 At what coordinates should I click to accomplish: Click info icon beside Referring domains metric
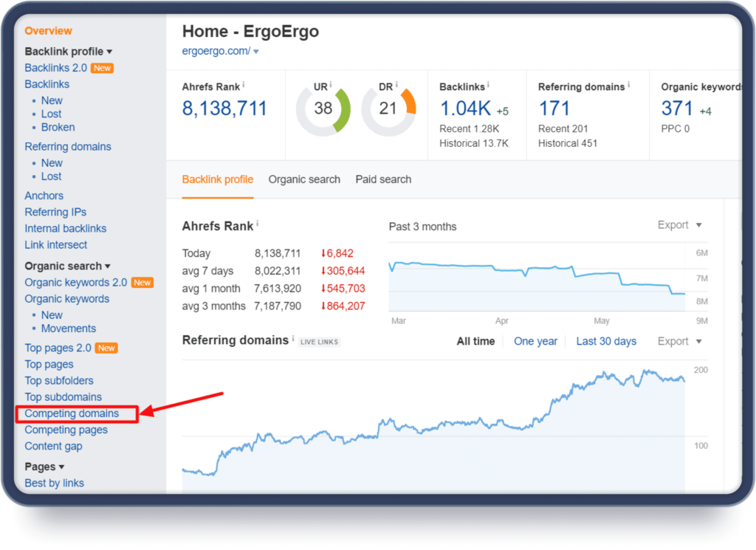(x=629, y=85)
